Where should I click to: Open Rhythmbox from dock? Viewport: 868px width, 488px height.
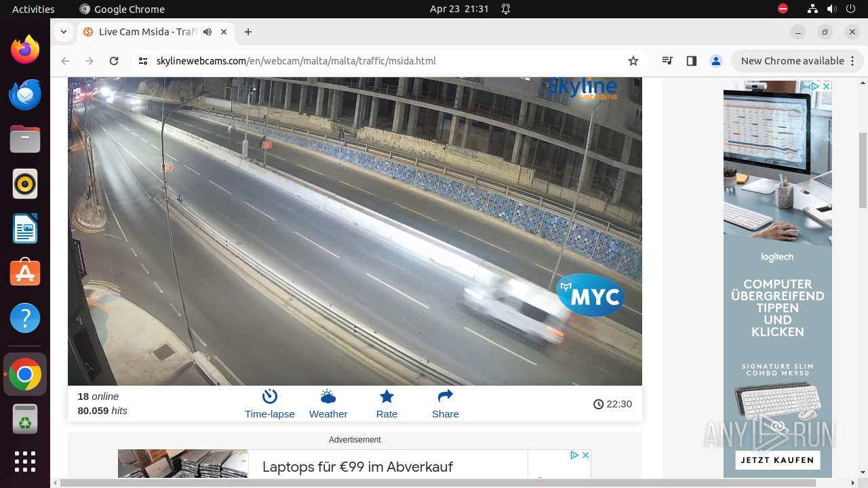[25, 184]
